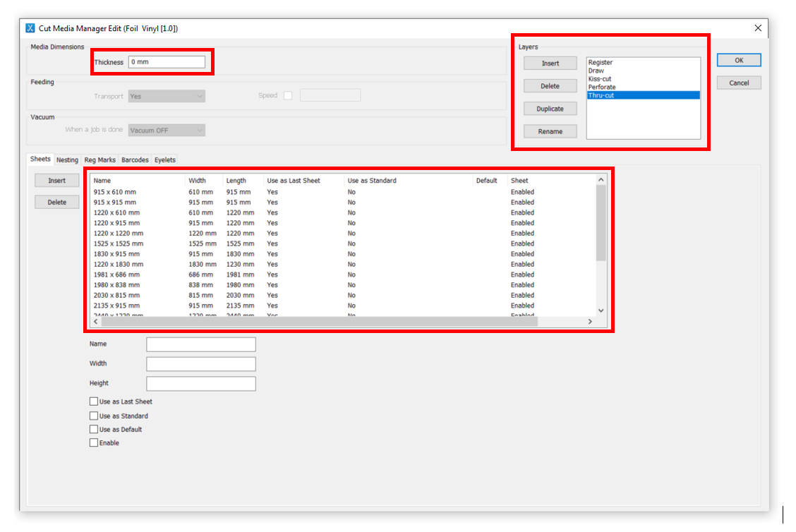
Task: Click the sheet Width input field
Action: (201, 364)
